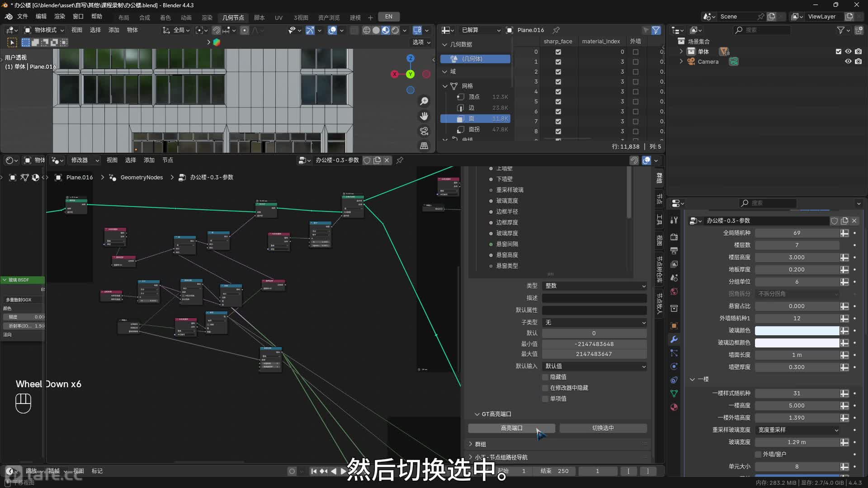Image resolution: width=868 pixels, height=488 pixels.
Task: Toggle camera view icon in viewport
Action: 424,131
